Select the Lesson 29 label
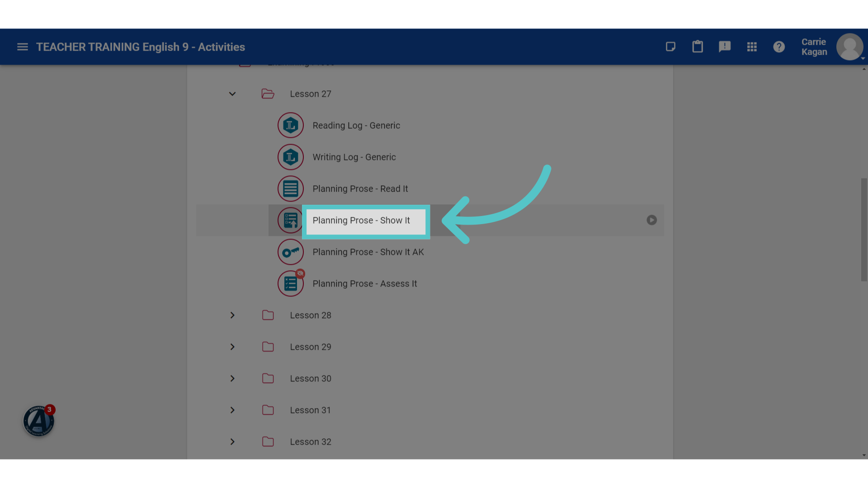Image resolution: width=868 pixels, height=488 pixels. (311, 347)
